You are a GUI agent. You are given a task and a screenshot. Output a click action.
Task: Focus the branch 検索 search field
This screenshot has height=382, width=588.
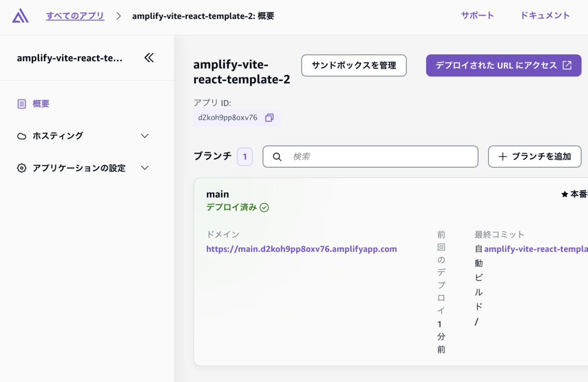370,156
